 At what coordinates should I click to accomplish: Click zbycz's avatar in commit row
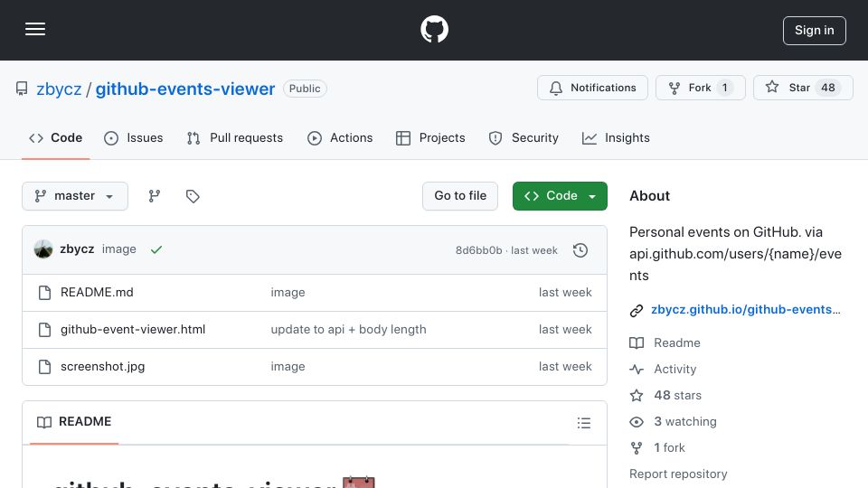pos(43,249)
